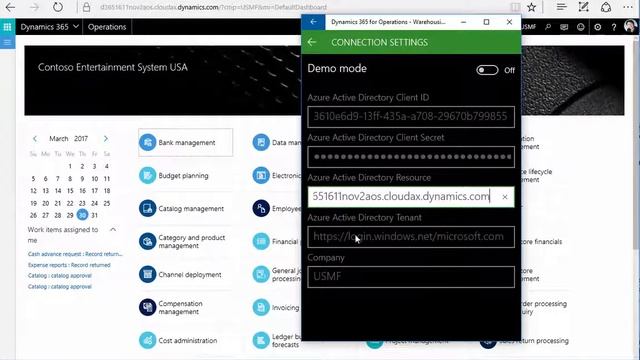Refresh the browser page

[x=58, y=7]
